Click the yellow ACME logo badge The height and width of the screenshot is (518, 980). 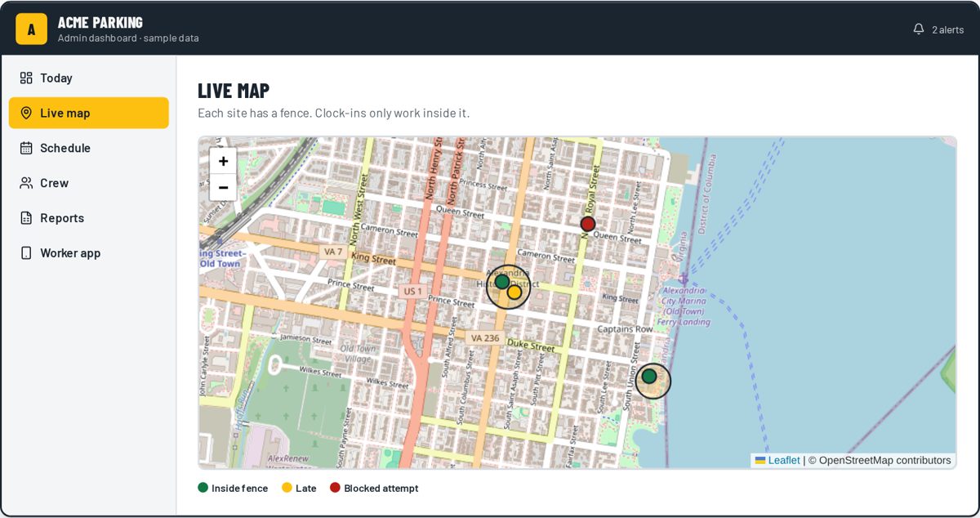[31, 29]
